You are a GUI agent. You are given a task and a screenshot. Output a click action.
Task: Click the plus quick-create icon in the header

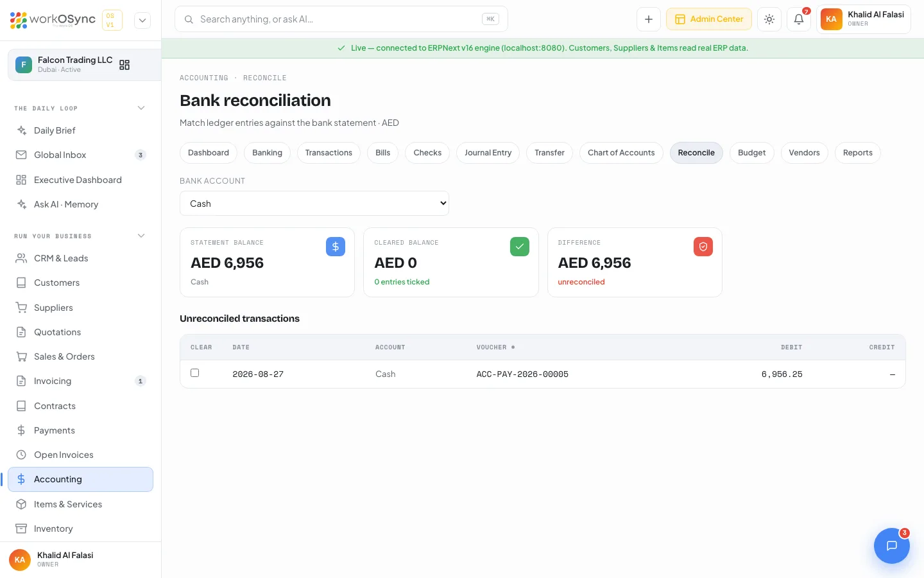(x=649, y=19)
